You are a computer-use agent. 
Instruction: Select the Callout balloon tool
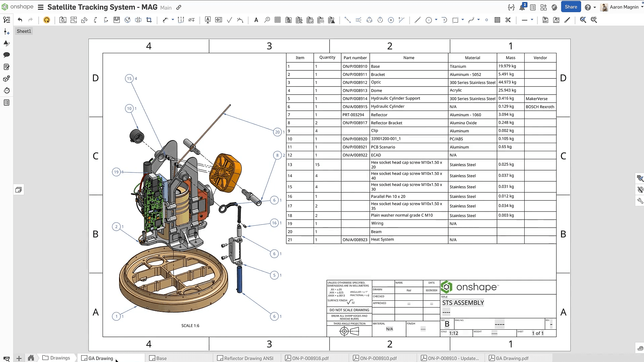[267, 20]
